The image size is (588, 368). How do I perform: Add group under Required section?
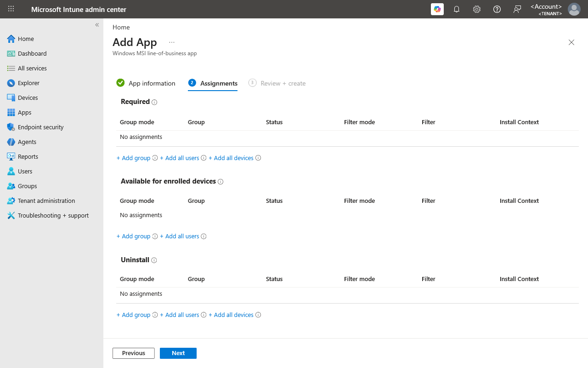pyautogui.click(x=134, y=158)
